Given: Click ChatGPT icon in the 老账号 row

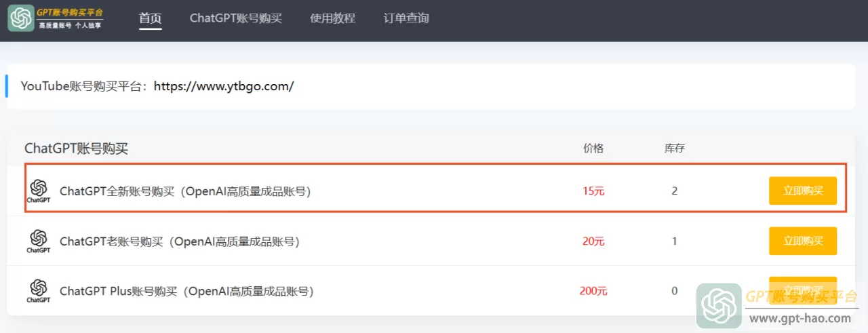Looking at the screenshot, I should [x=39, y=241].
